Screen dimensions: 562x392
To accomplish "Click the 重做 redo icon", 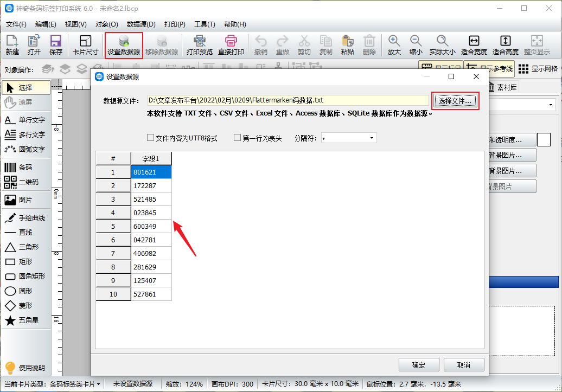I will [283, 45].
